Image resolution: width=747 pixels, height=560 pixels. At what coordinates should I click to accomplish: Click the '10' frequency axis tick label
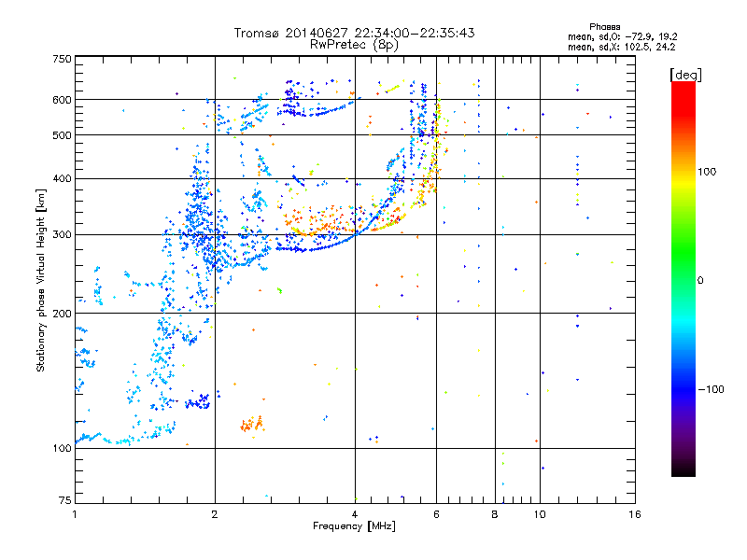[x=540, y=514]
